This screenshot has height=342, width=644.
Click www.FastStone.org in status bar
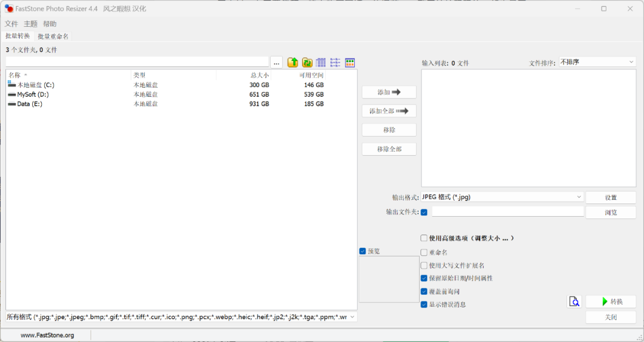(x=47, y=335)
